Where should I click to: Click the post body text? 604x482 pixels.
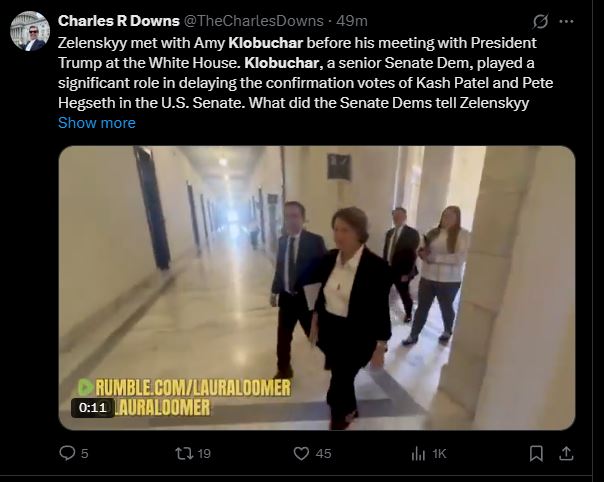click(x=305, y=73)
